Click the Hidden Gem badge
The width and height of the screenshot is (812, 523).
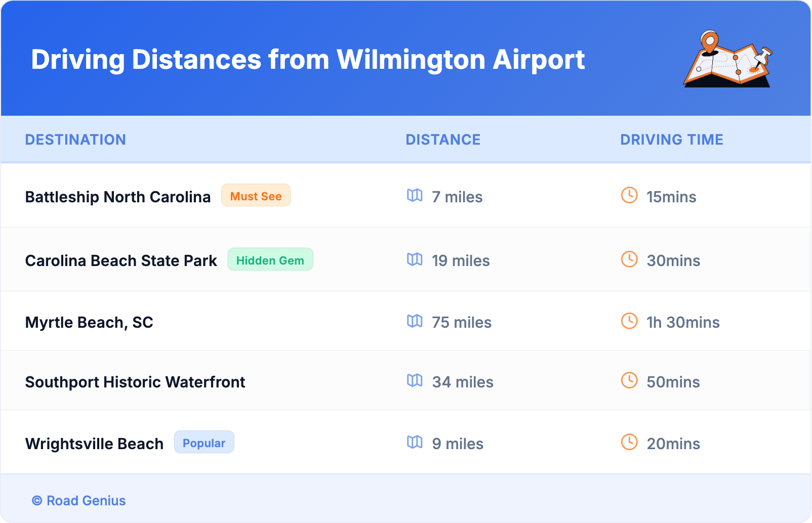pyautogui.click(x=270, y=260)
